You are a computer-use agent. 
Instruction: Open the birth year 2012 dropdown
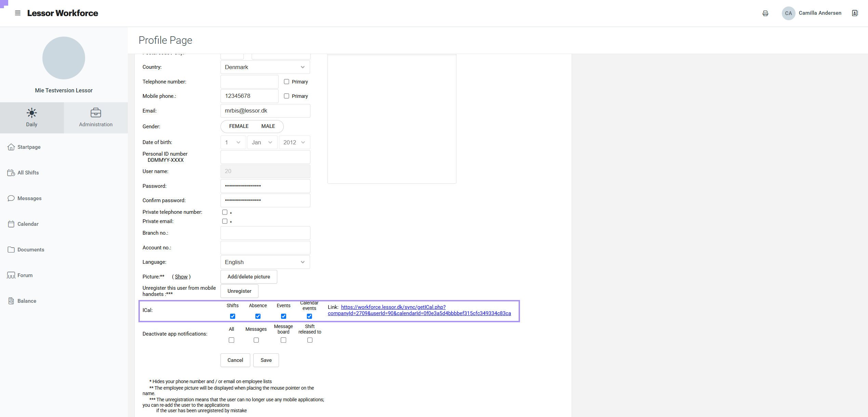(294, 142)
